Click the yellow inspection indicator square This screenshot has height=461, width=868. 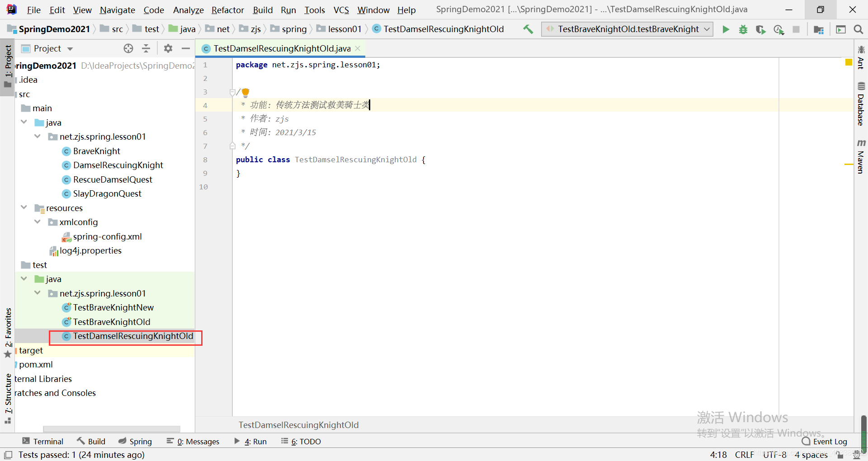(849, 62)
